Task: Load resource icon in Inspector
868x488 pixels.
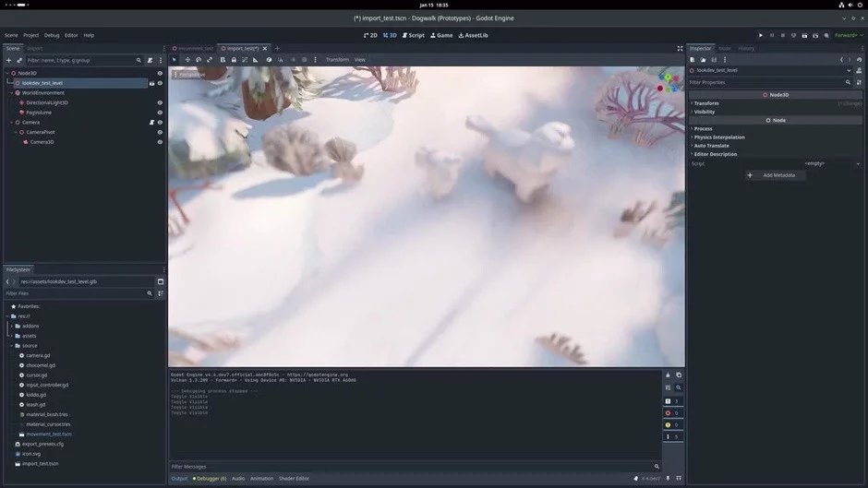Action: pos(703,60)
